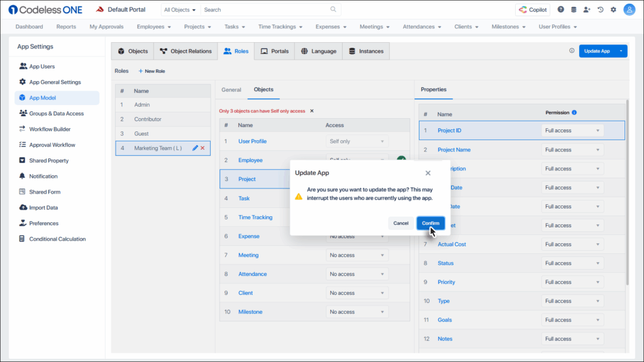
Task: Open the database icon in top bar
Action: [x=574, y=9]
